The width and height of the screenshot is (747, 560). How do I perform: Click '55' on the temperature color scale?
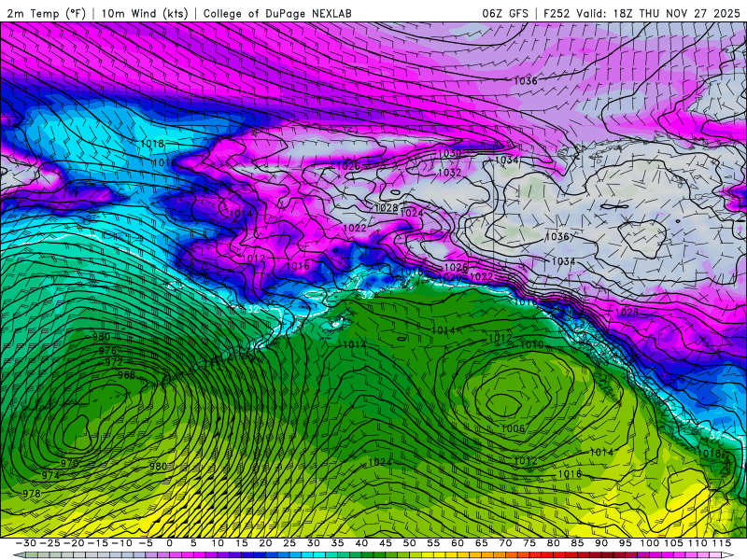pyautogui.click(x=433, y=543)
